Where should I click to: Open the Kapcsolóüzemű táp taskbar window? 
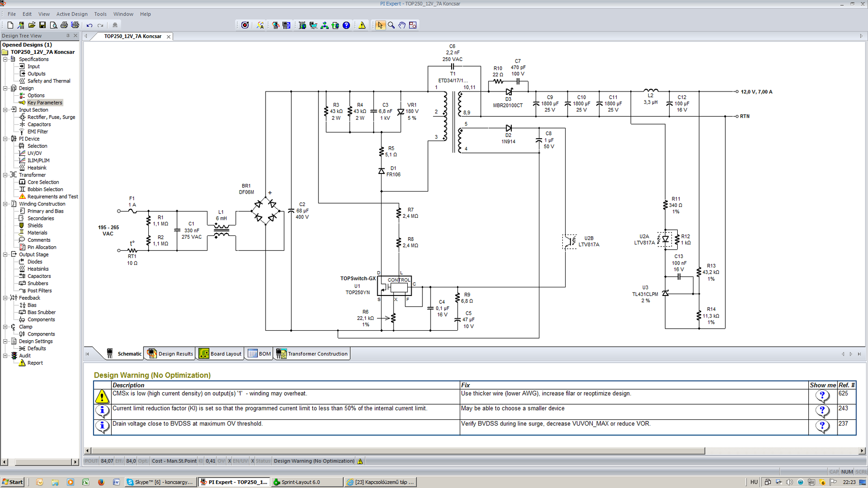[380, 482]
